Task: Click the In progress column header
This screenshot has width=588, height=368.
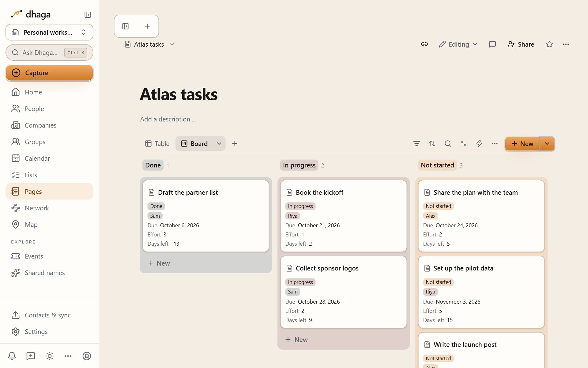Action: point(299,165)
